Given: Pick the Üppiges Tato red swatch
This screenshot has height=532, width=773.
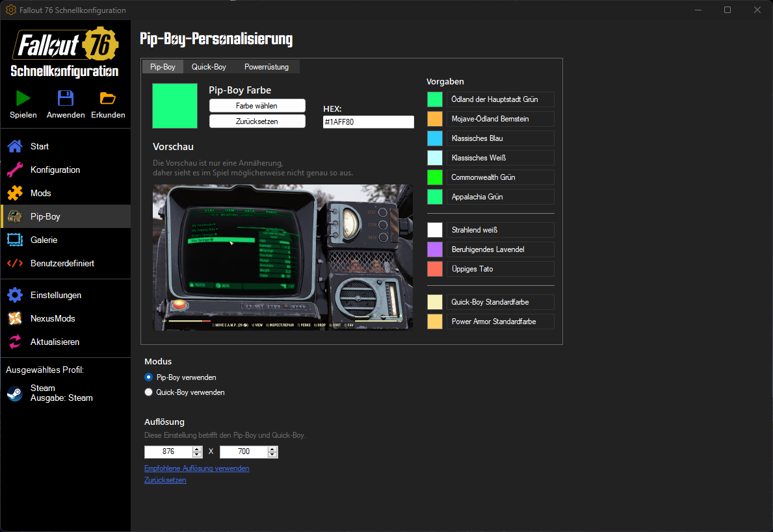Looking at the screenshot, I should pos(435,269).
